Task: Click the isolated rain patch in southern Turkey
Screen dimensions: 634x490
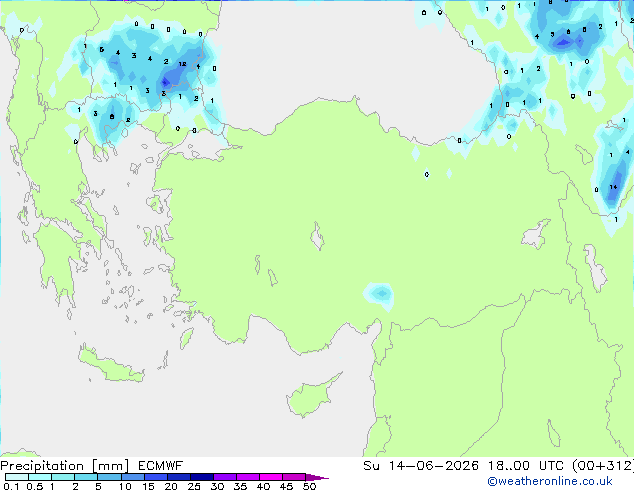Action: [x=379, y=295]
